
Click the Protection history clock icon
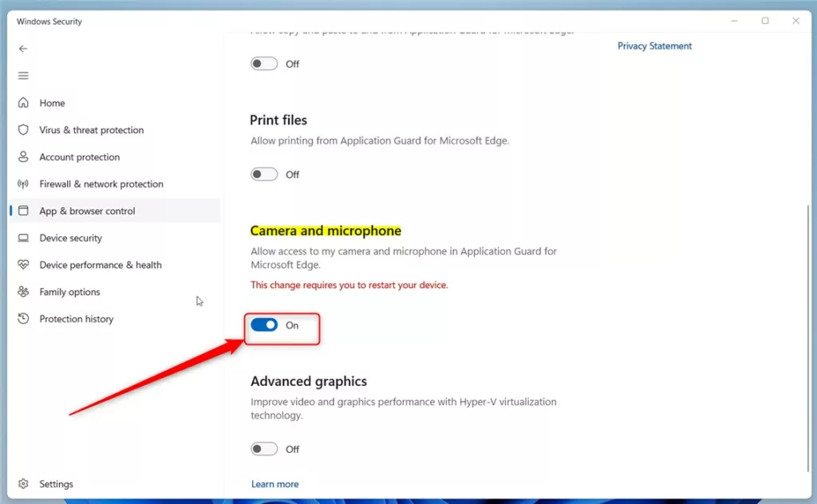pyautogui.click(x=23, y=319)
